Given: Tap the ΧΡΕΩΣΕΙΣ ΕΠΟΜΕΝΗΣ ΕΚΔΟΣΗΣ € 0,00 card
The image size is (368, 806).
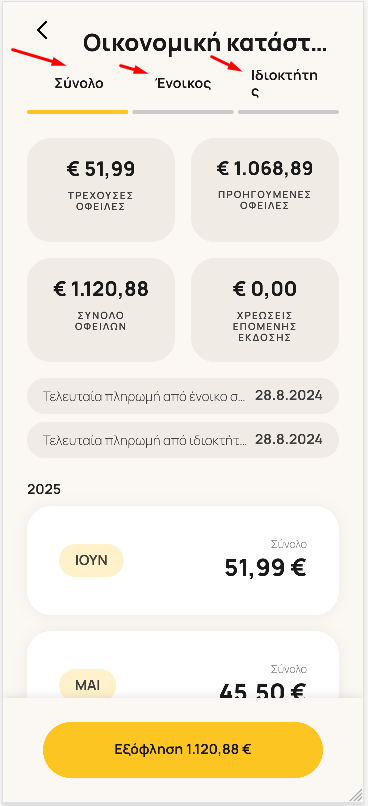Looking at the screenshot, I should coord(265,310).
